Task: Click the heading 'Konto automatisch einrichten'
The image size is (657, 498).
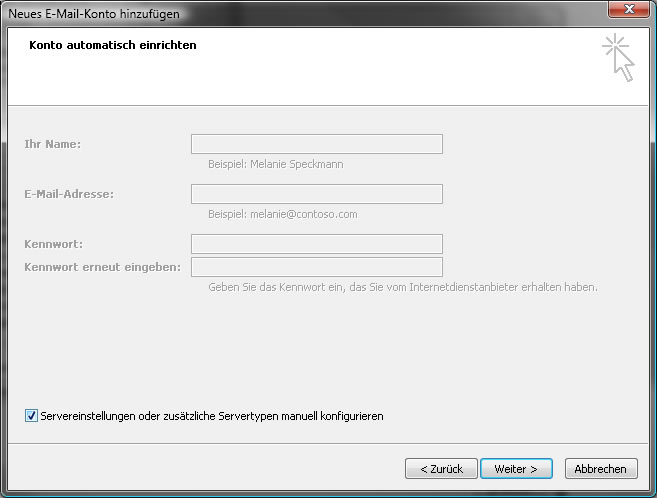Action: coord(113,45)
